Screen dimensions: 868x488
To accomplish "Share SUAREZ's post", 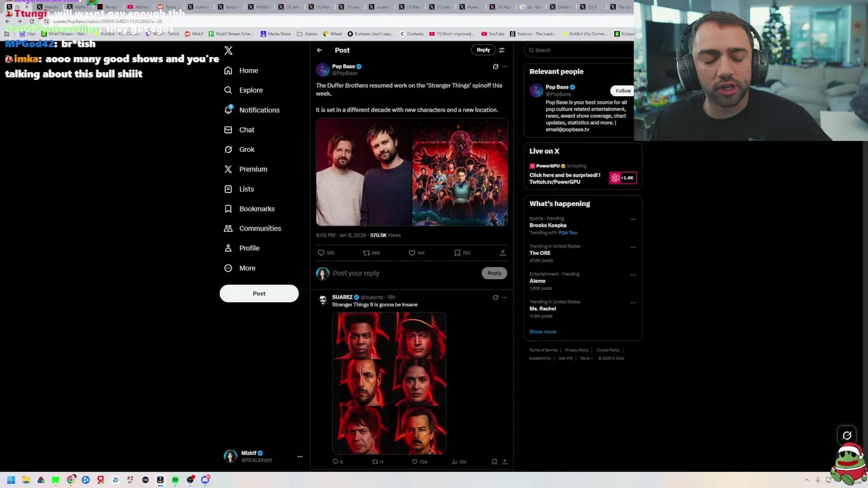I will coord(505,462).
